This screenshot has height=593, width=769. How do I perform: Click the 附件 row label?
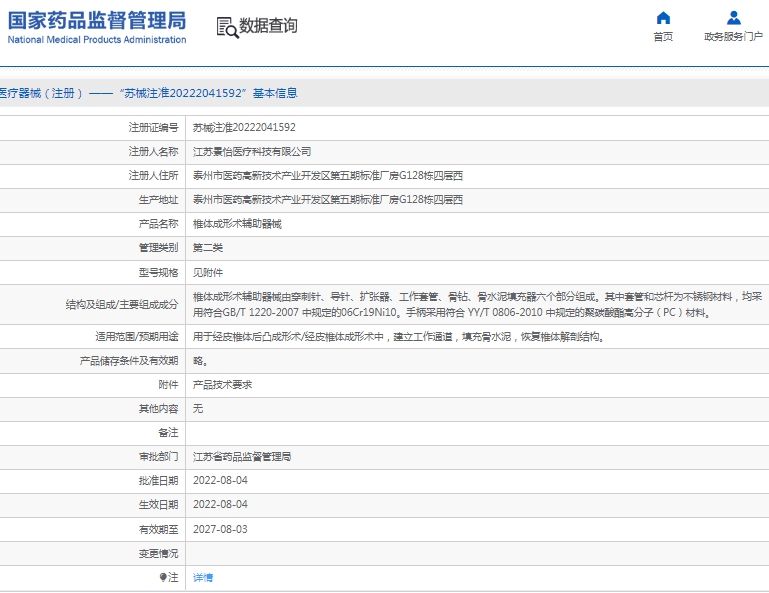click(x=168, y=385)
